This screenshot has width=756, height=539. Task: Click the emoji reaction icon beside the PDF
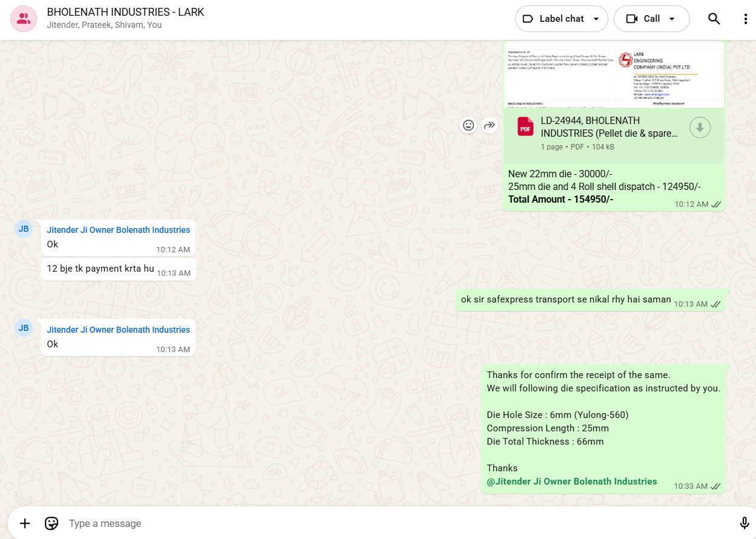point(468,125)
